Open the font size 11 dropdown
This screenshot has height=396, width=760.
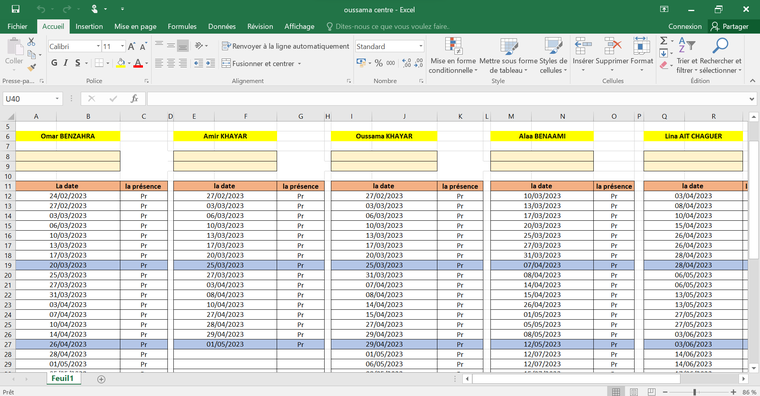pos(122,47)
